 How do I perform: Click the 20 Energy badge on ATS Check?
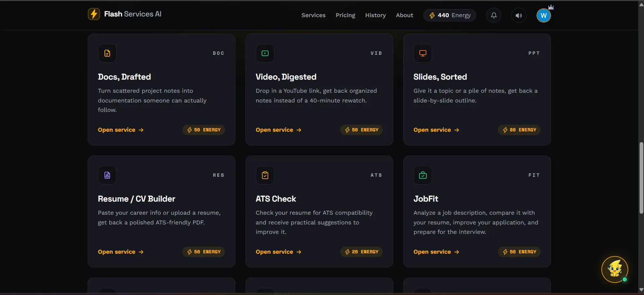coord(361,252)
